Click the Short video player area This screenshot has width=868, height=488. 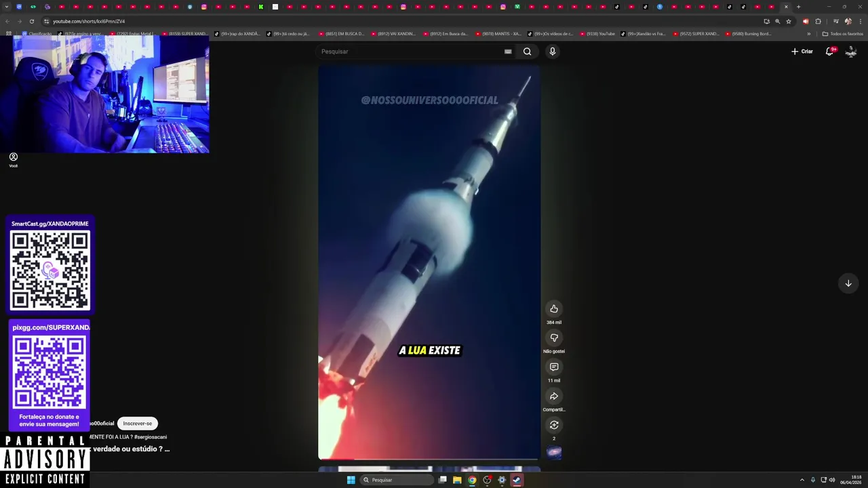tap(429, 262)
